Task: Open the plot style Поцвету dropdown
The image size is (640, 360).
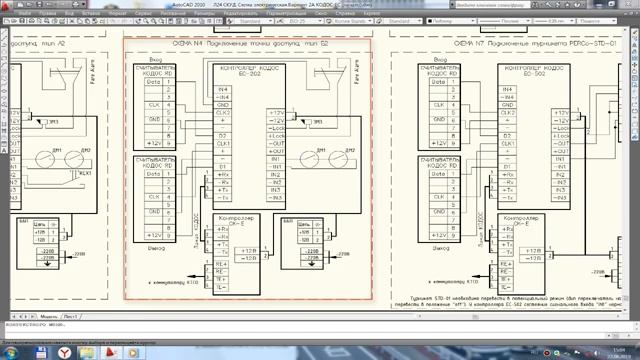Action: (597, 21)
